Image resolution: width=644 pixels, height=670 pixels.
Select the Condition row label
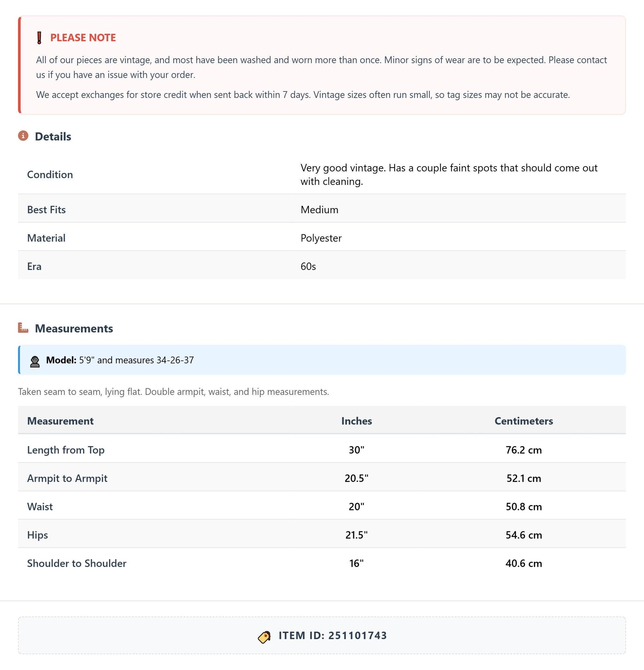pyautogui.click(x=50, y=175)
